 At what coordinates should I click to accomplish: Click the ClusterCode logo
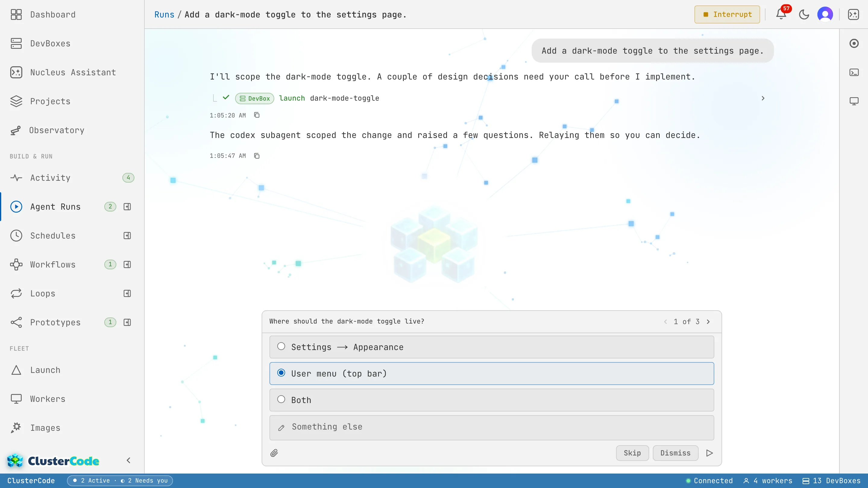point(53,461)
